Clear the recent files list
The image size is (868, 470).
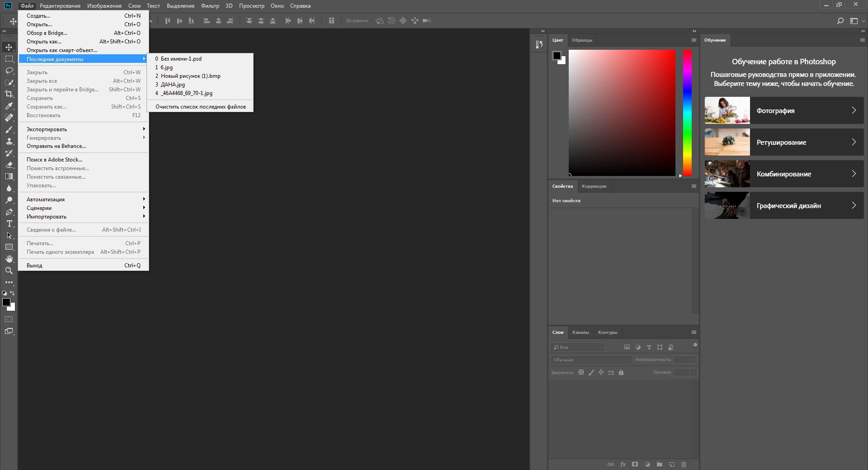pyautogui.click(x=200, y=107)
